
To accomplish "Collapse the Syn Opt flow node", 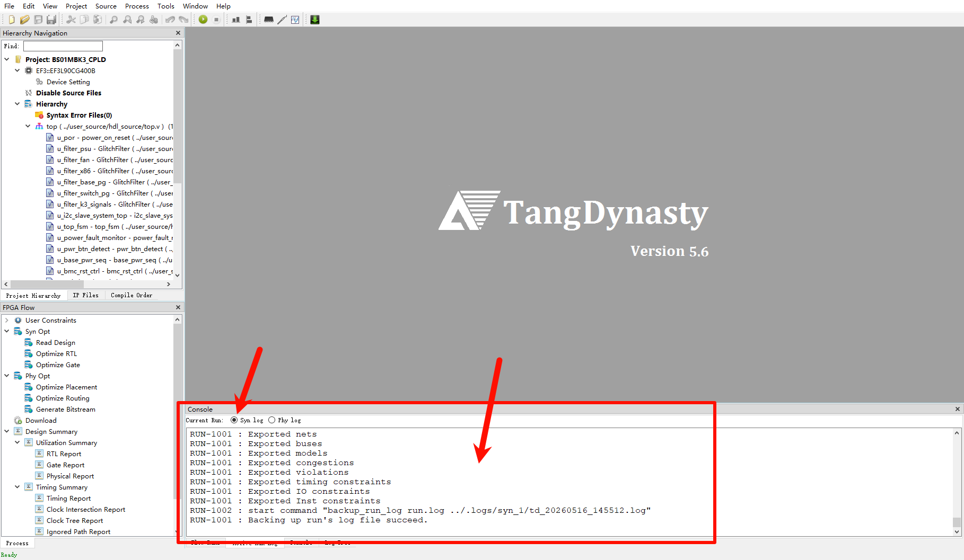I will pyautogui.click(x=7, y=331).
